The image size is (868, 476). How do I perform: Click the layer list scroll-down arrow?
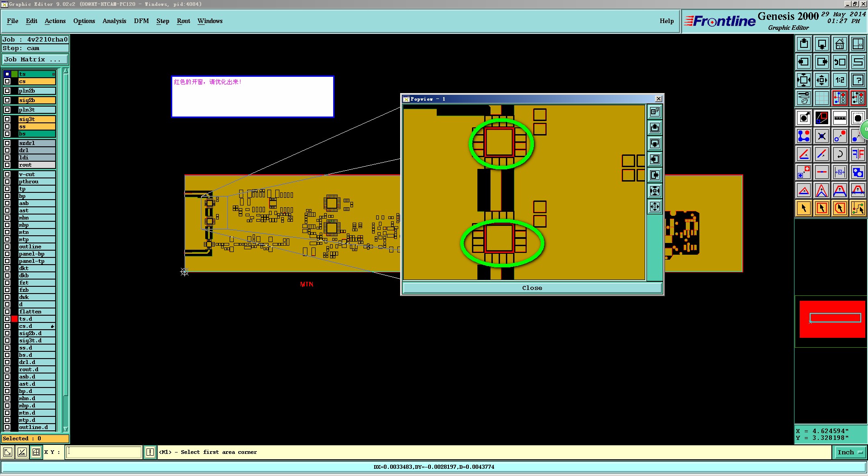pos(66,429)
